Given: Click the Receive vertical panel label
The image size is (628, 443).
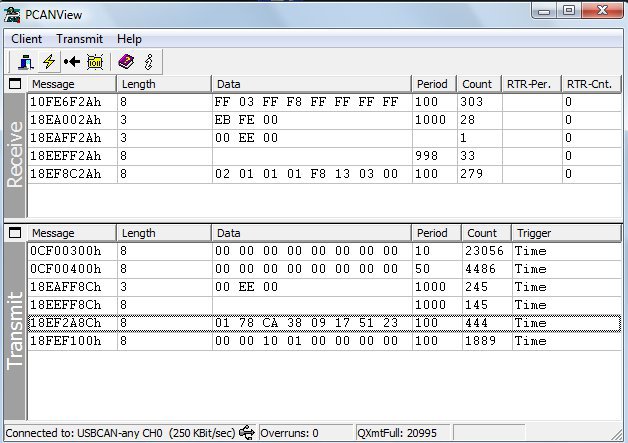Looking at the screenshot, I should click(x=15, y=155).
